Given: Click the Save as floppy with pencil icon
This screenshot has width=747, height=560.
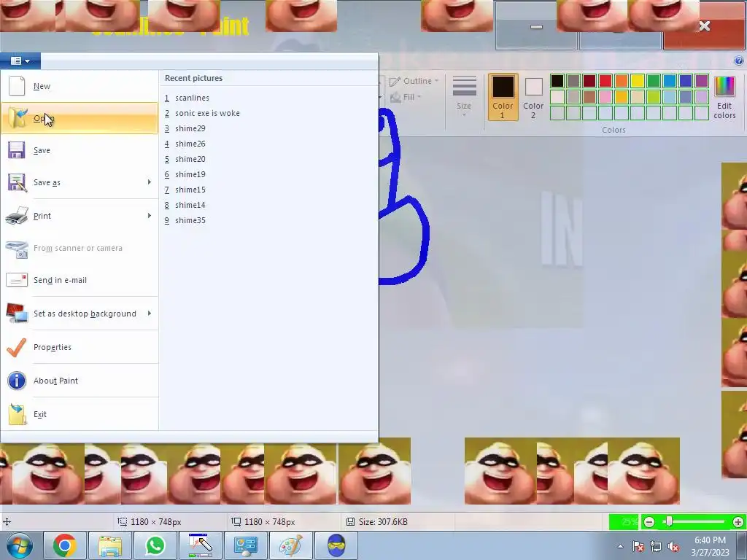Looking at the screenshot, I should (17, 182).
